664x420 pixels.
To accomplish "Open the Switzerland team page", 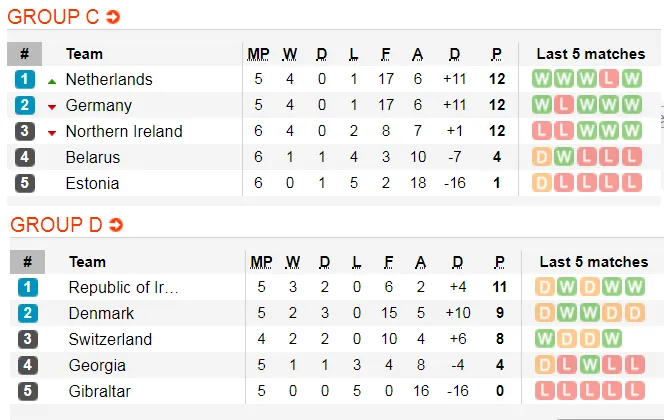I will (110, 339).
